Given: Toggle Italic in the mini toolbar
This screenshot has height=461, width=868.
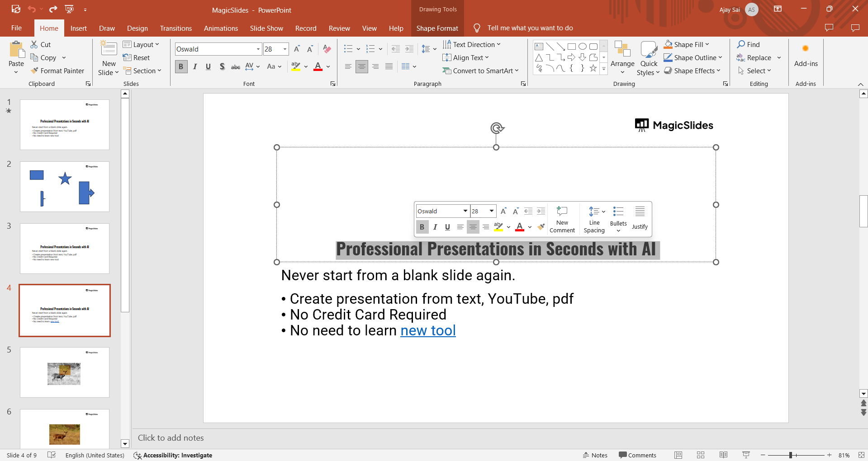Looking at the screenshot, I should [435, 227].
